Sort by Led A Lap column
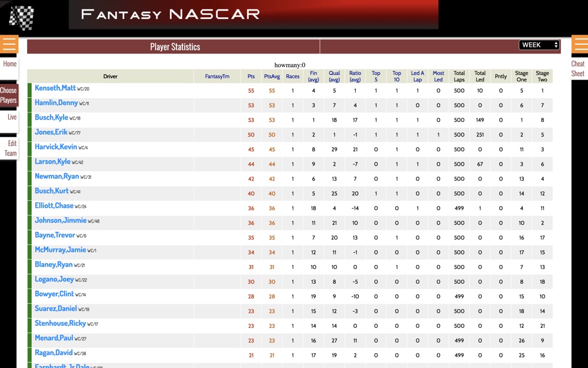 click(x=417, y=76)
